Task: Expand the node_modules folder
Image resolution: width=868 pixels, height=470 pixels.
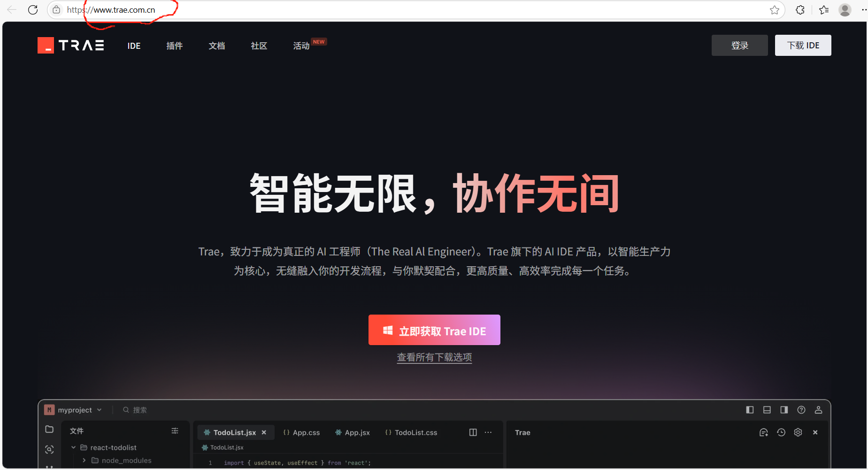Action: [84, 461]
